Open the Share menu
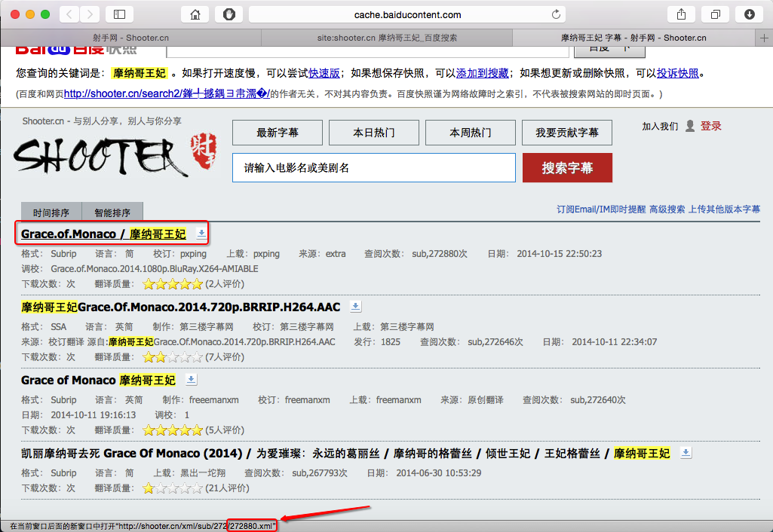Image resolution: width=773 pixels, height=532 pixels. coord(681,14)
